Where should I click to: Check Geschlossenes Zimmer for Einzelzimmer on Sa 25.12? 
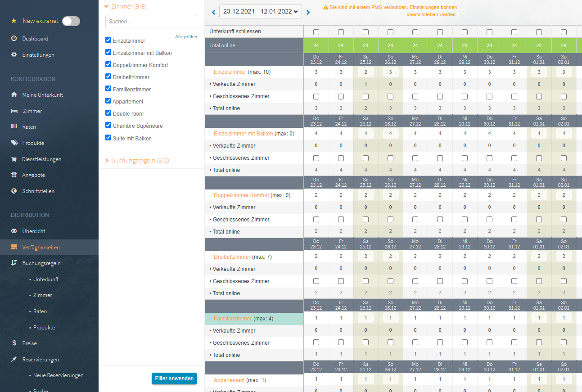(365, 96)
